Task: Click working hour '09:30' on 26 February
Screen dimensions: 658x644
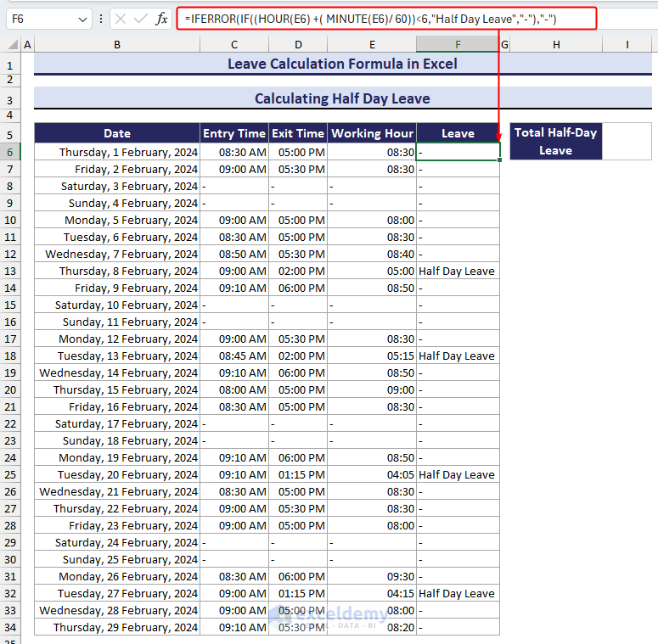Action: click(372, 576)
